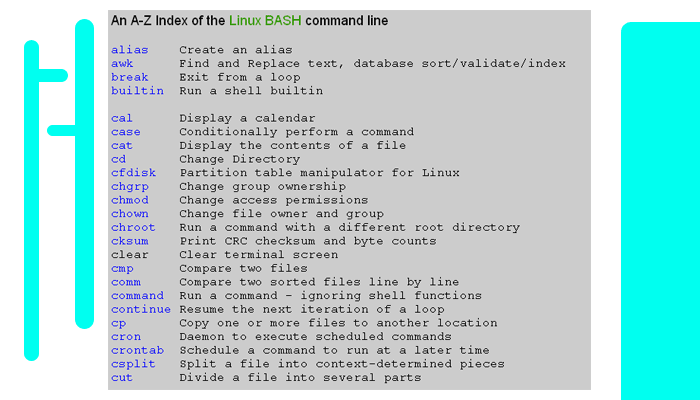Image resolution: width=700 pixels, height=400 pixels.
Task: Open the cfdisk command link
Action: pos(132,173)
